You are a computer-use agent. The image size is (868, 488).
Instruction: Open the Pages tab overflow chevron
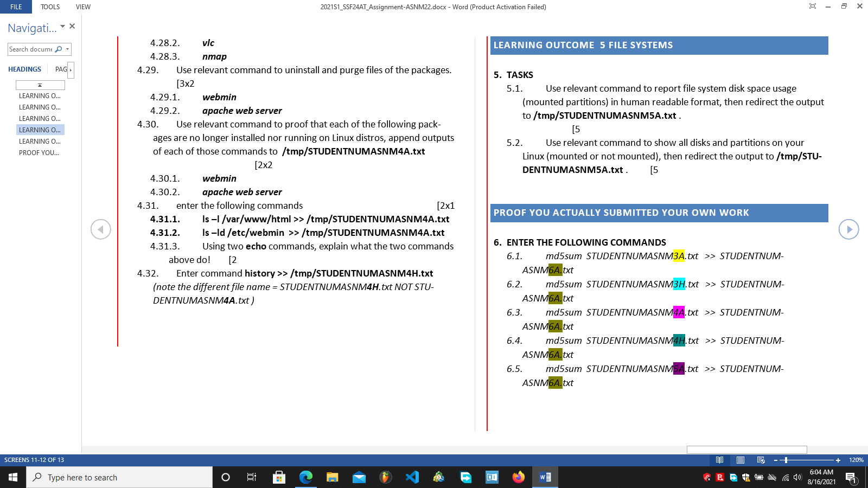(71, 69)
